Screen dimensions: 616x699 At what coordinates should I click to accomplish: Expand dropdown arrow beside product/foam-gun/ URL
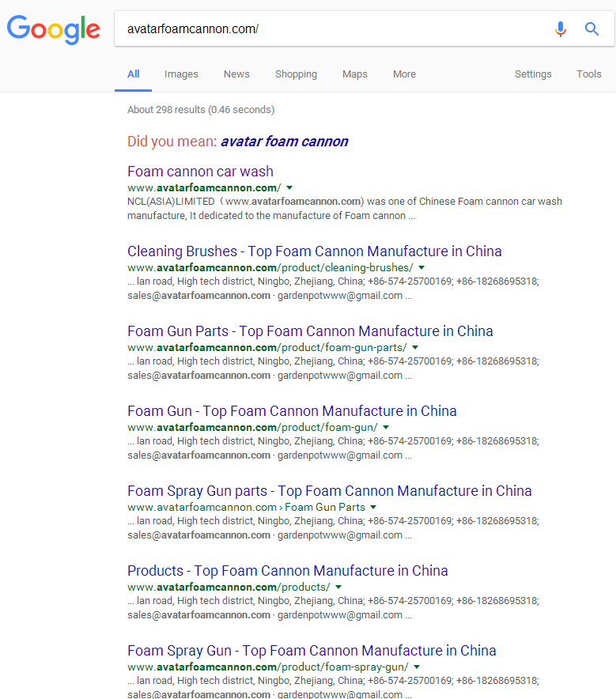click(386, 427)
